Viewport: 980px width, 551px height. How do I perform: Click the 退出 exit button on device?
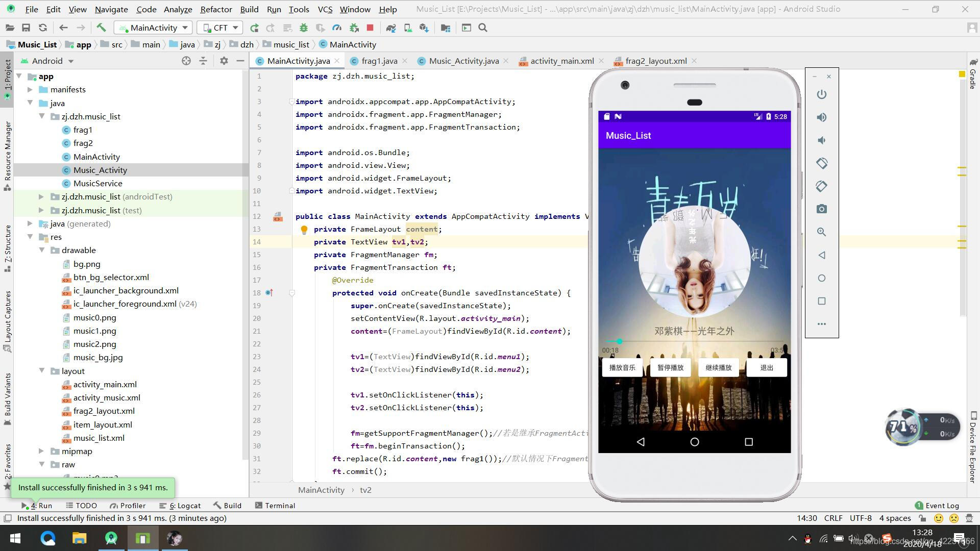[x=767, y=367]
